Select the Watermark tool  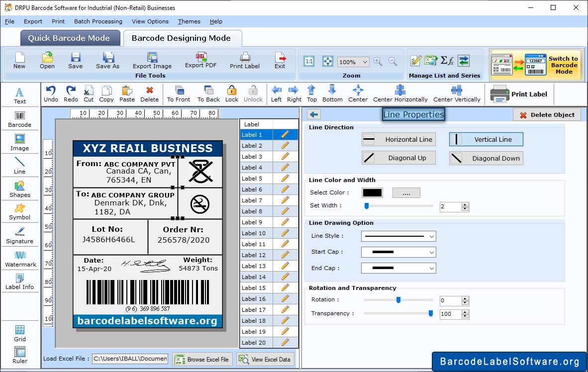(x=20, y=259)
